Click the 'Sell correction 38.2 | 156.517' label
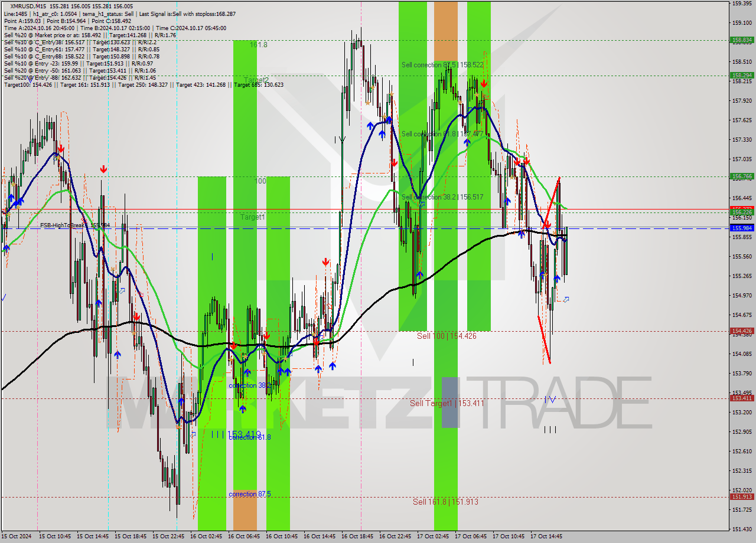Viewport: 756px width, 543px height. pos(442,197)
